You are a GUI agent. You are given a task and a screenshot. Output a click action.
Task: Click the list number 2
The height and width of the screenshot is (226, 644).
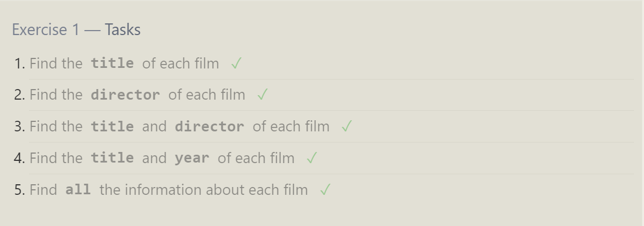tap(19, 95)
